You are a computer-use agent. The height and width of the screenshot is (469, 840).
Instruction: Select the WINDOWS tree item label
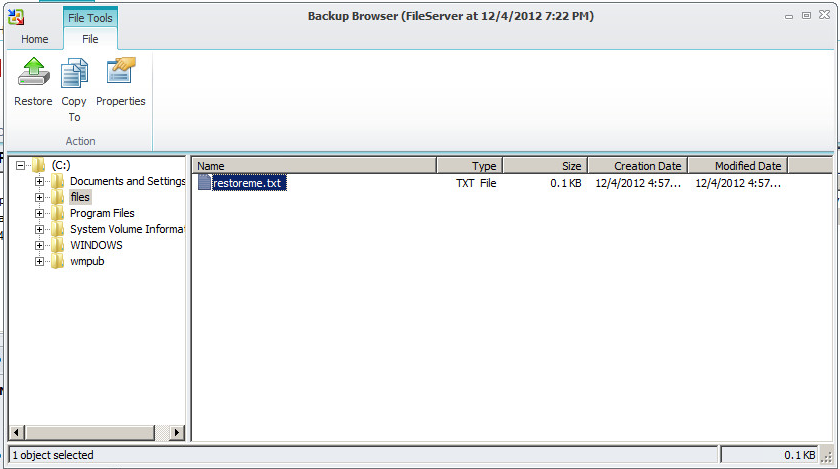96,245
